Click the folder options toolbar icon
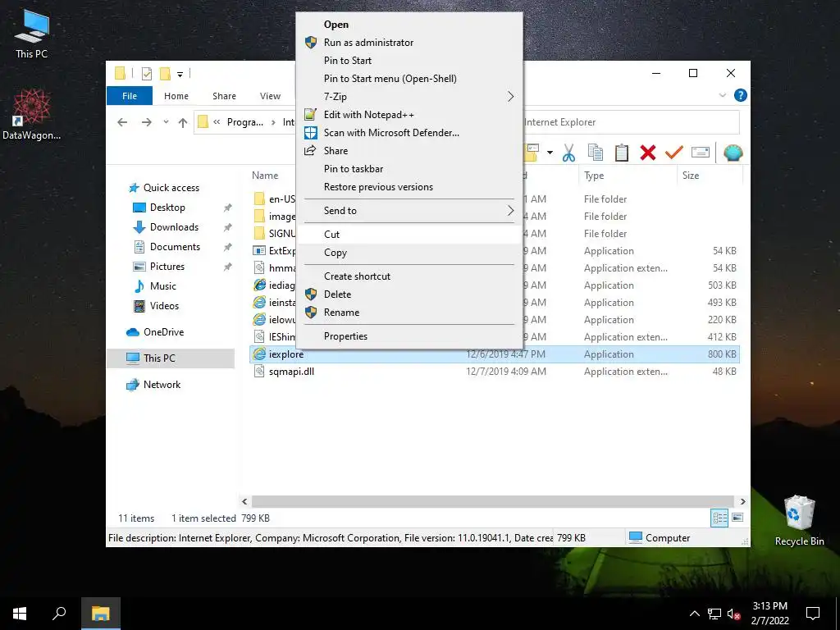 (532, 153)
